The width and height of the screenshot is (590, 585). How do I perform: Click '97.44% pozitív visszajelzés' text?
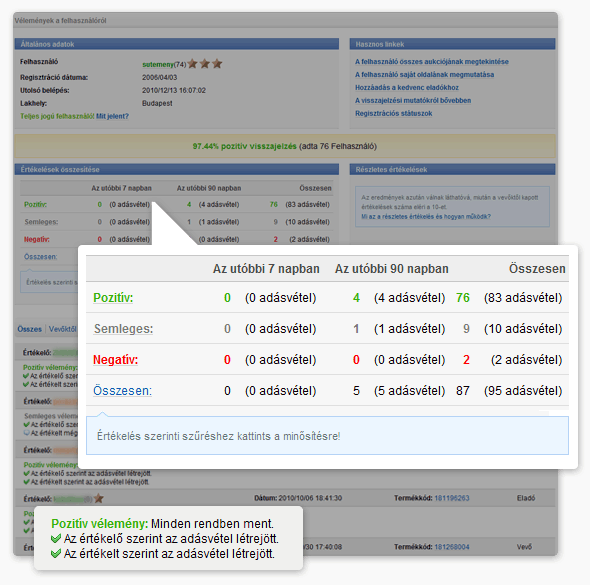tap(245, 146)
